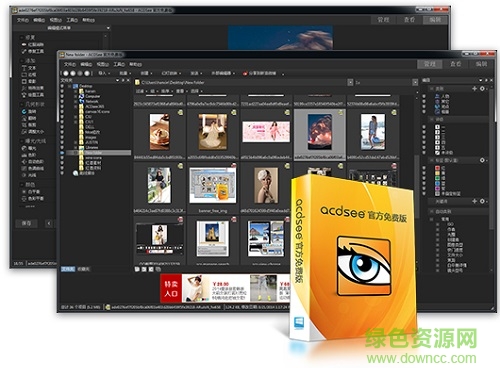Image resolution: width=500 pixels, height=377 pixels.
Task: Toggle selector circle beside rating 1
Action: 424,127
